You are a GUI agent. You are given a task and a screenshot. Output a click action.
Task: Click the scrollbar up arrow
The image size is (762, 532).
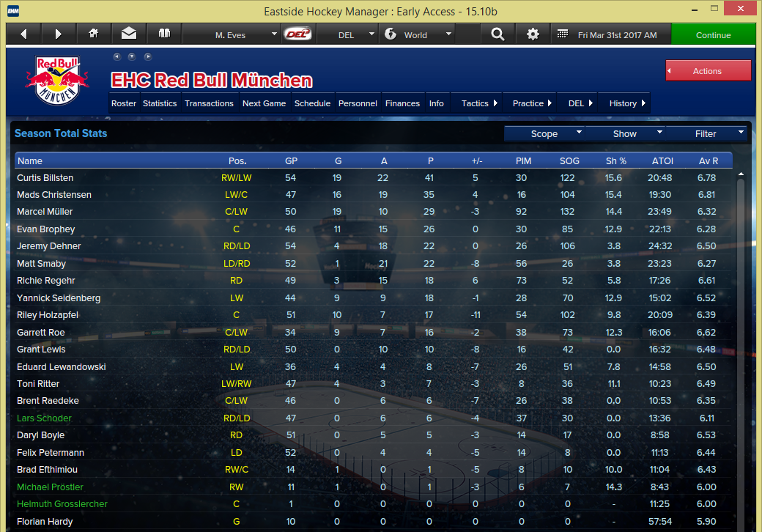(x=741, y=174)
